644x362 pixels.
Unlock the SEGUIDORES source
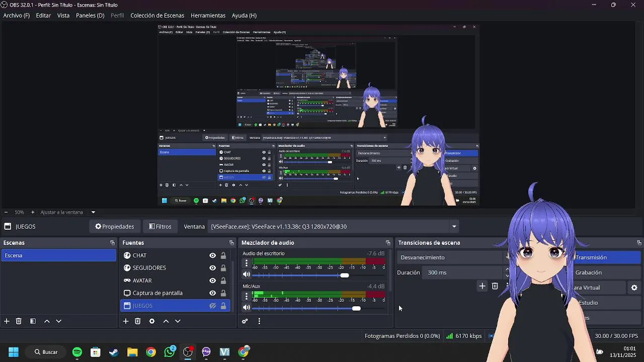pyautogui.click(x=223, y=268)
